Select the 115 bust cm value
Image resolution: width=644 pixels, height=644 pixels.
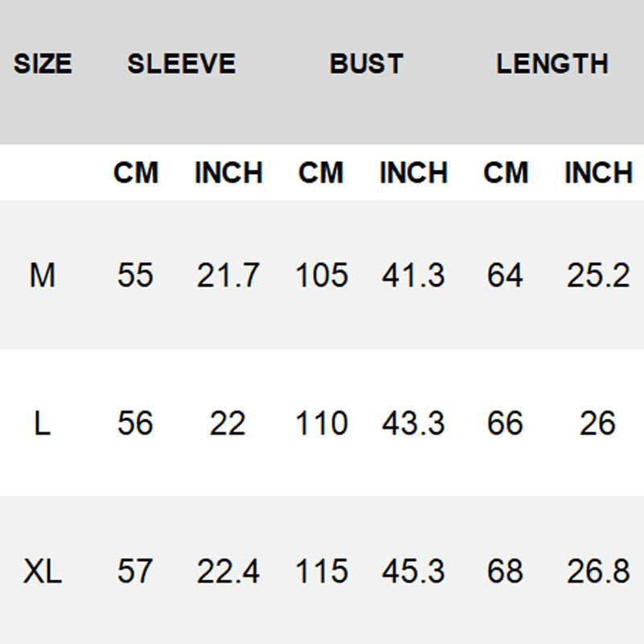321,572
